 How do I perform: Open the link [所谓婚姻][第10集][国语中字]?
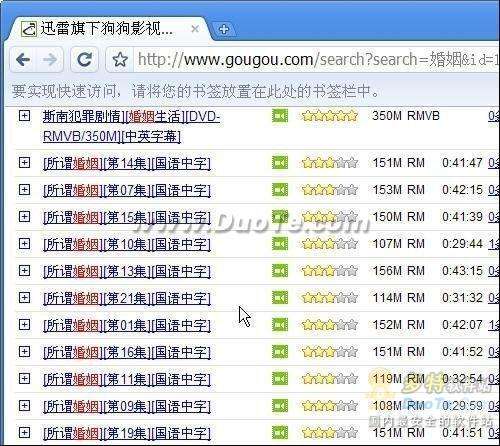[127, 245]
